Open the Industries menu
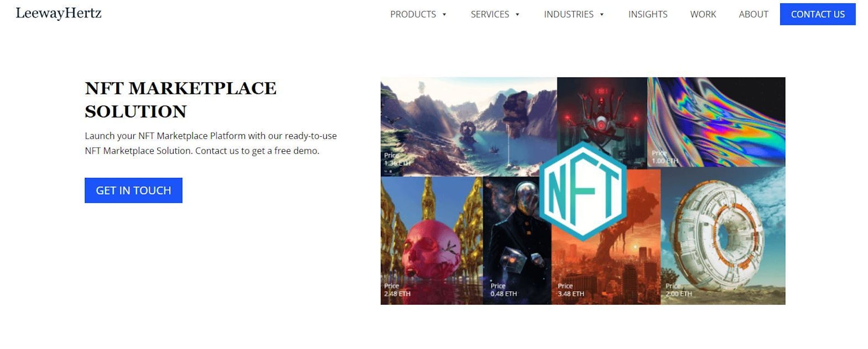868x349 pixels. 569,14
